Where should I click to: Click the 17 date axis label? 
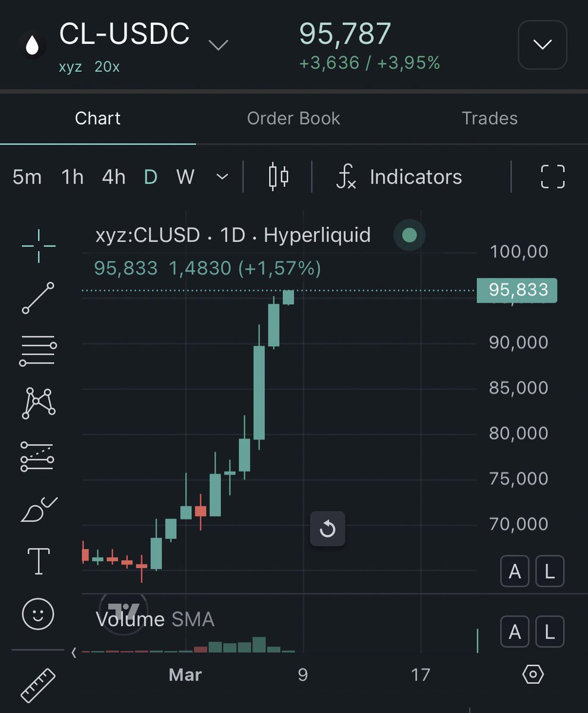pyautogui.click(x=420, y=675)
